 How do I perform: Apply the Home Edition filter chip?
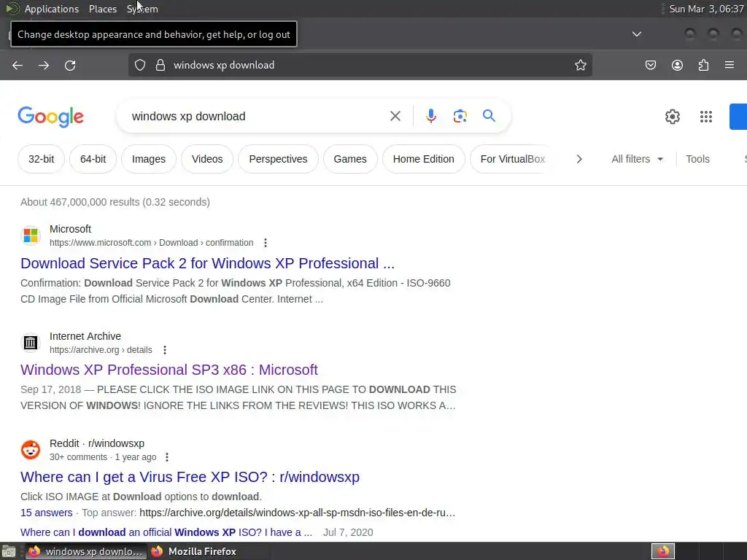424,159
